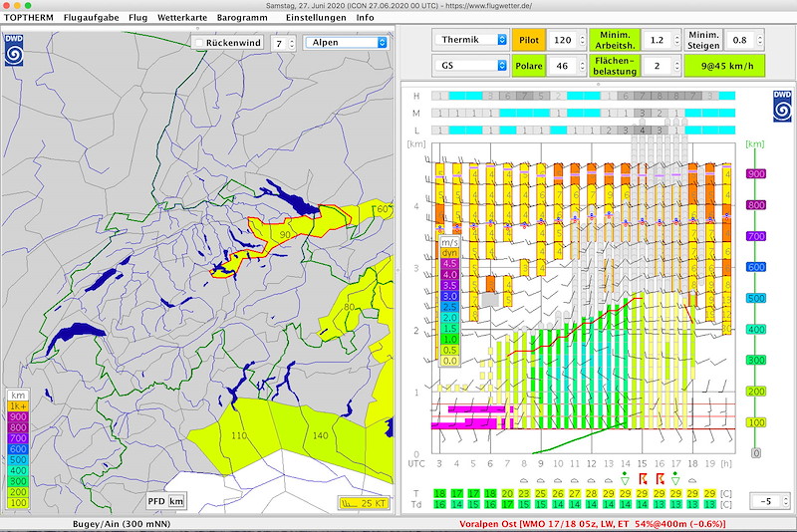This screenshot has height=532, width=797.
Task: Click the cumulus cloud symbol at 9 UTC
Action: click(x=541, y=480)
